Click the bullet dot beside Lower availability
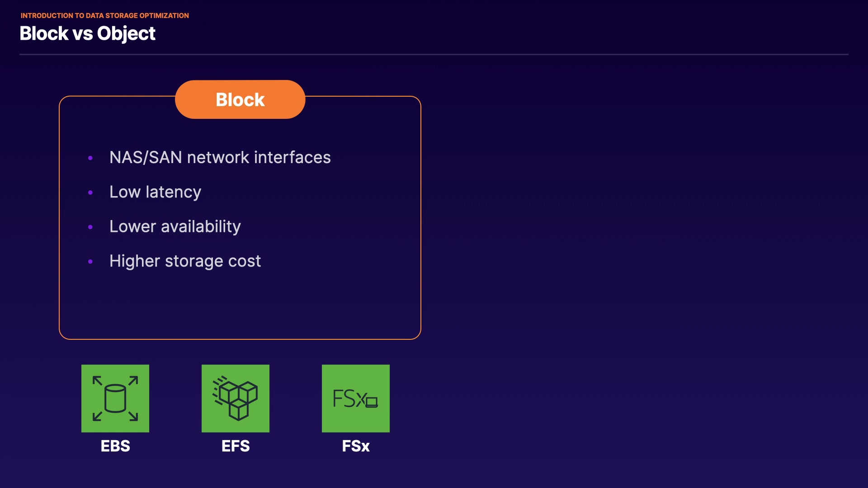This screenshot has width=868, height=488. click(90, 227)
